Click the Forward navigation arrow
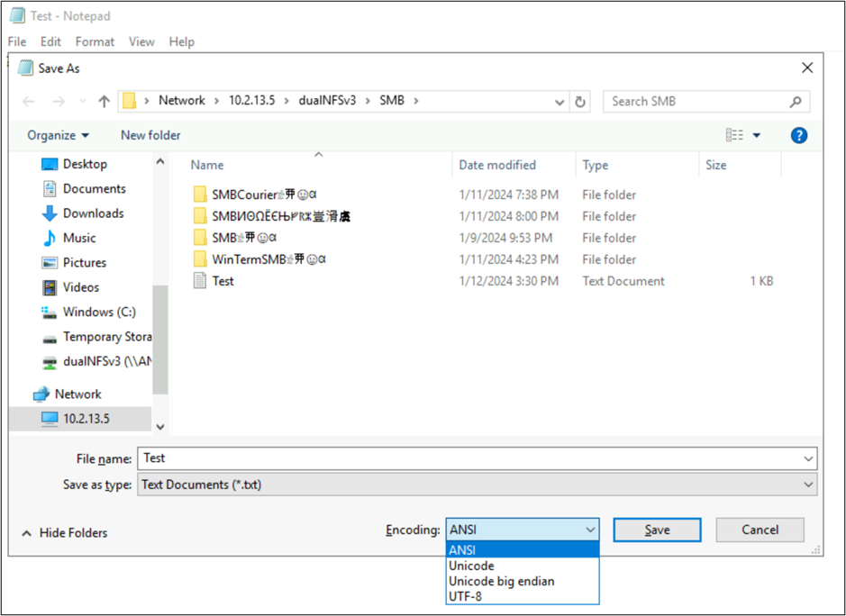The height and width of the screenshot is (616, 846). click(59, 102)
